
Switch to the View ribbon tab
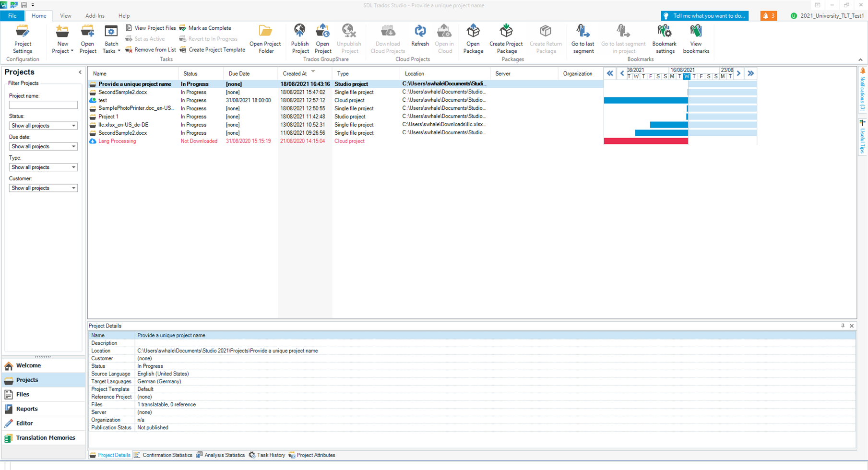pos(65,16)
